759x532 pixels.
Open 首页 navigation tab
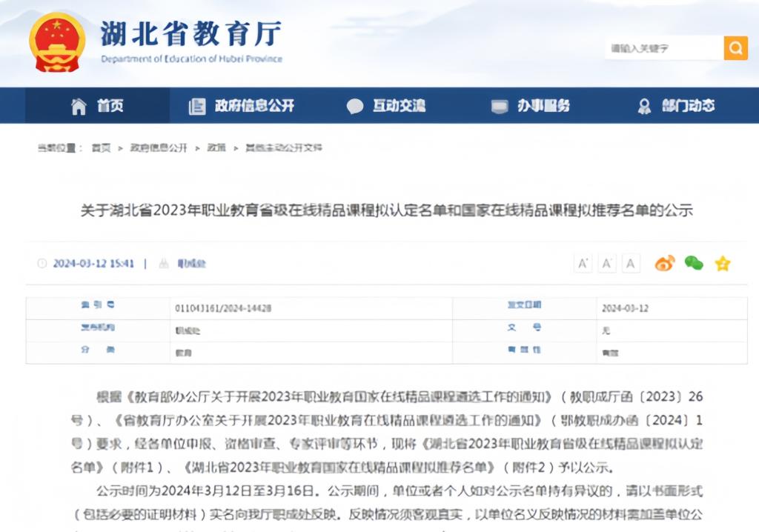[x=110, y=106]
